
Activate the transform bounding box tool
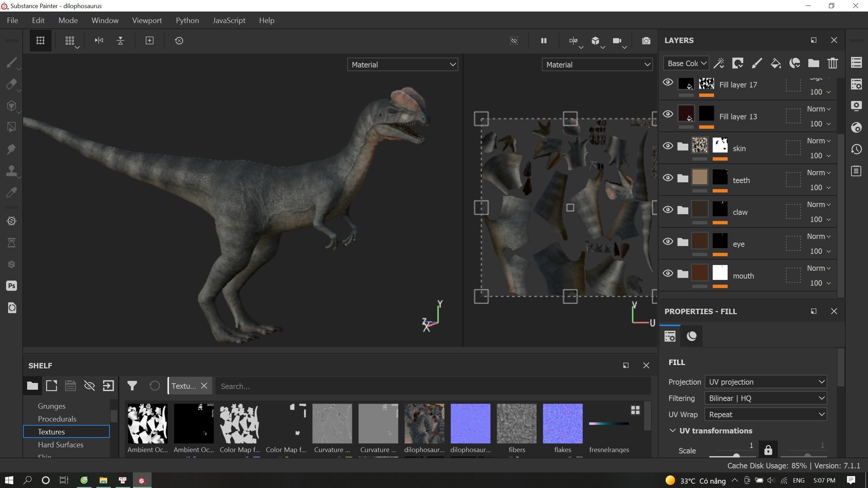click(40, 41)
